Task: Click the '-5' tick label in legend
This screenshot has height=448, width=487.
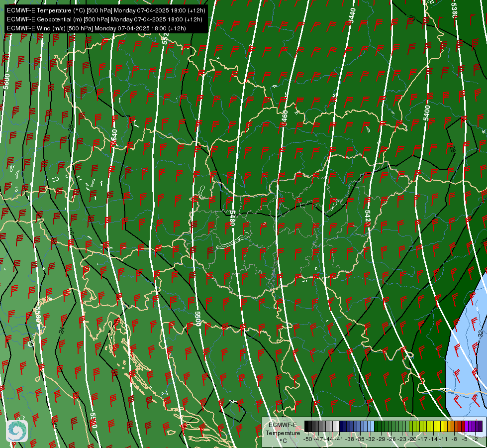Action: pyautogui.click(x=465, y=440)
